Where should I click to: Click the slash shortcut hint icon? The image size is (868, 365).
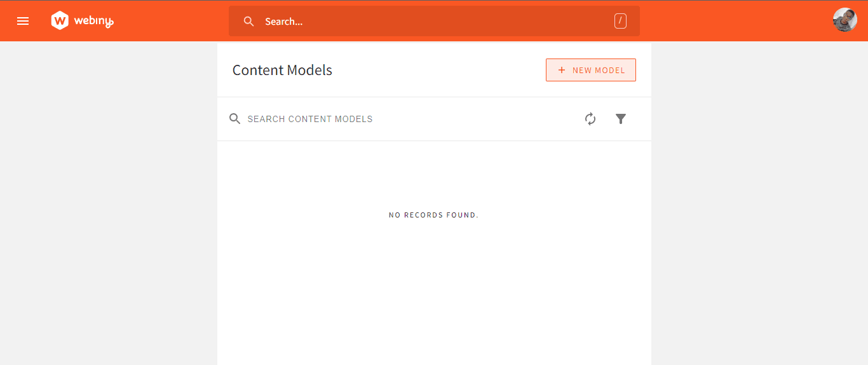click(620, 21)
